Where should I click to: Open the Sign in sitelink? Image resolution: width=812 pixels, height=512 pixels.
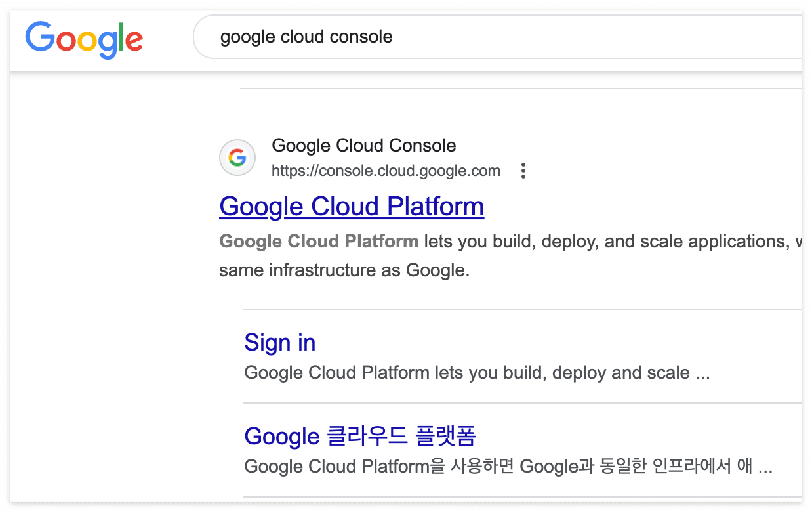(x=280, y=343)
